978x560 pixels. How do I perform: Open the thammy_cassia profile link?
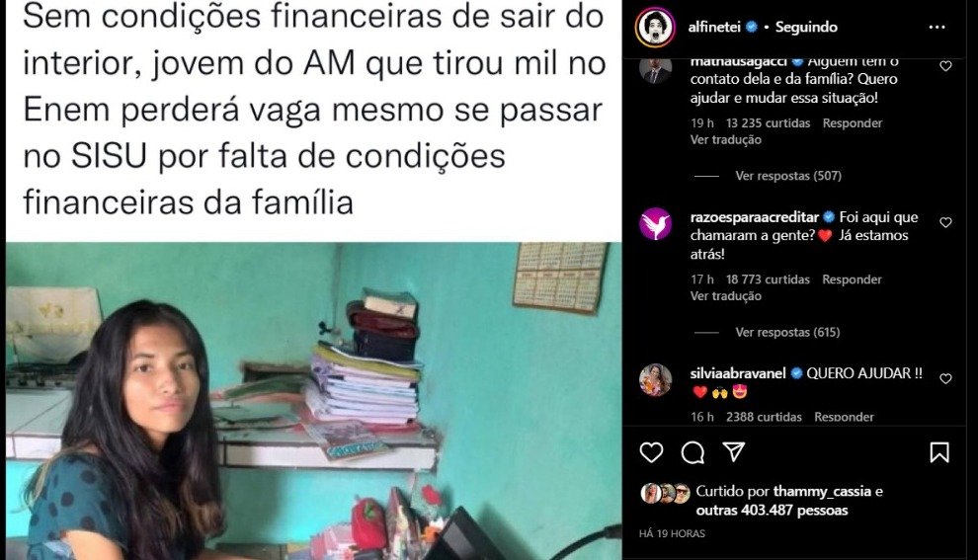(x=822, y=492)
